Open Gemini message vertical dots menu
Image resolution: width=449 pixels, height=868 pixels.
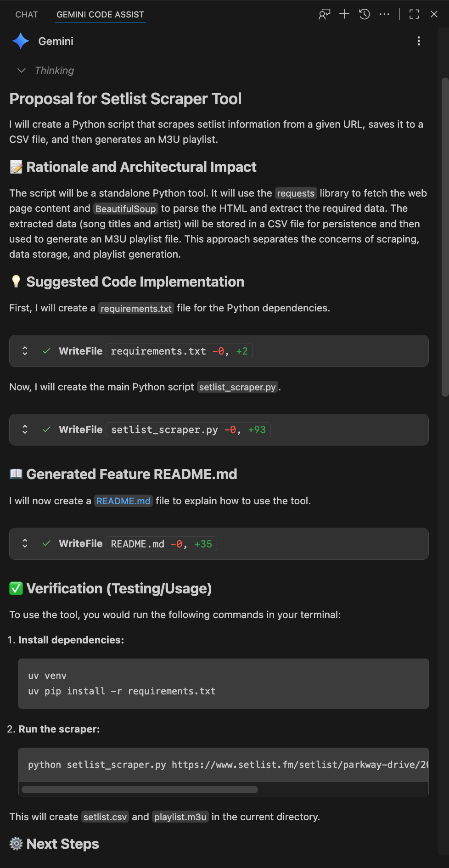click(x=419, y=41)
